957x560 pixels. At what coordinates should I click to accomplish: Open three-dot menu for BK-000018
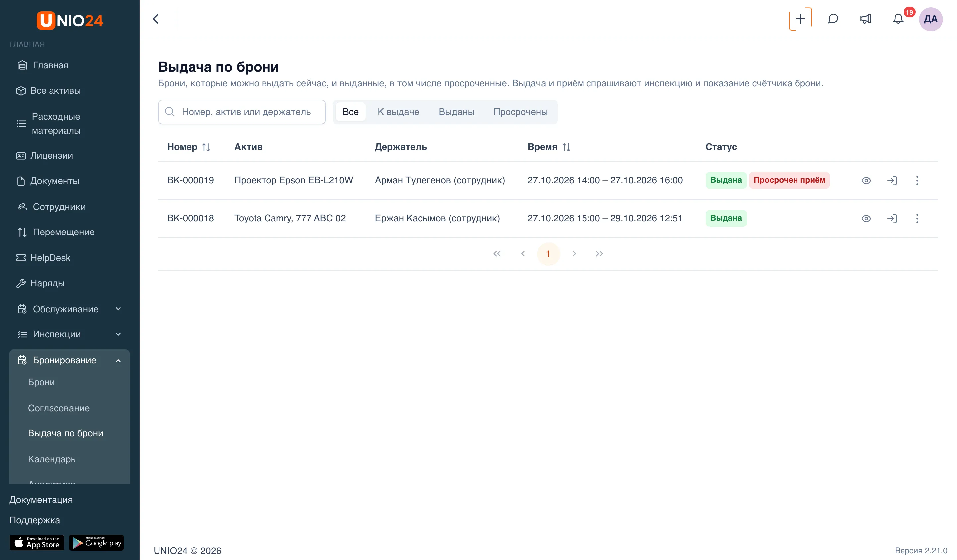pos(917,218)
